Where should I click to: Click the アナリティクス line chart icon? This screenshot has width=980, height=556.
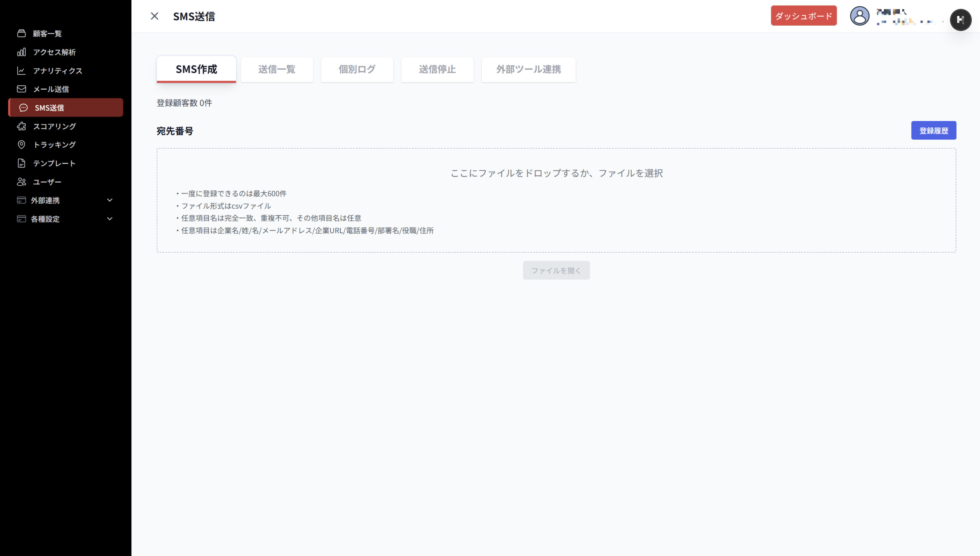point(21,70)
